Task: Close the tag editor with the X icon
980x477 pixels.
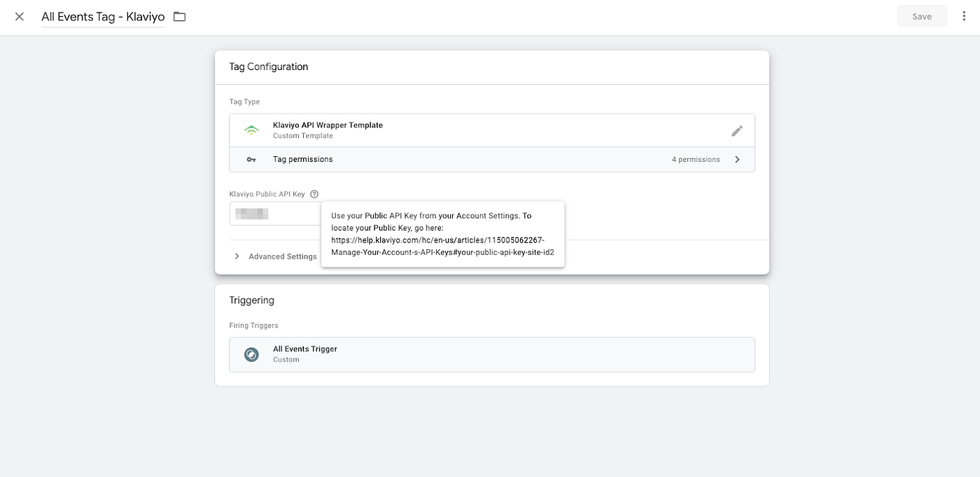Action: coord(19,15)
